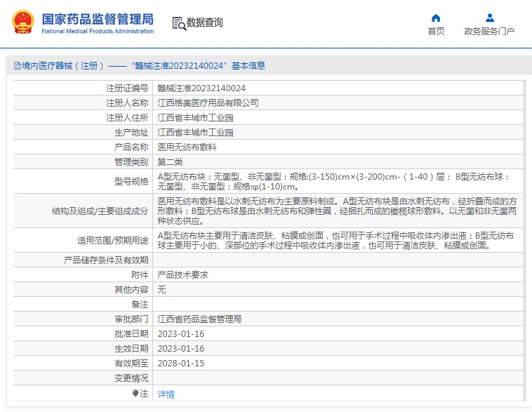
Task: Click the 审批部门 row label
Action: [x=131, y=319]
